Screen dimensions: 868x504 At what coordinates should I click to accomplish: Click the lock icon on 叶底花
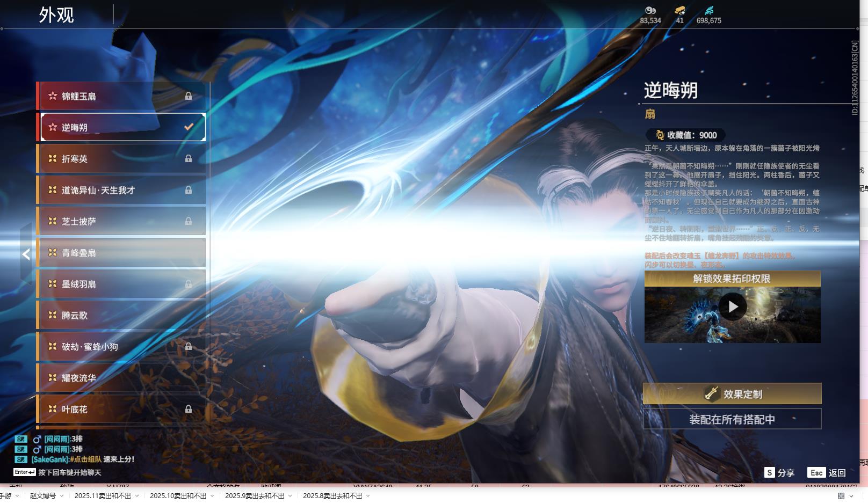(x=189, y=409)
